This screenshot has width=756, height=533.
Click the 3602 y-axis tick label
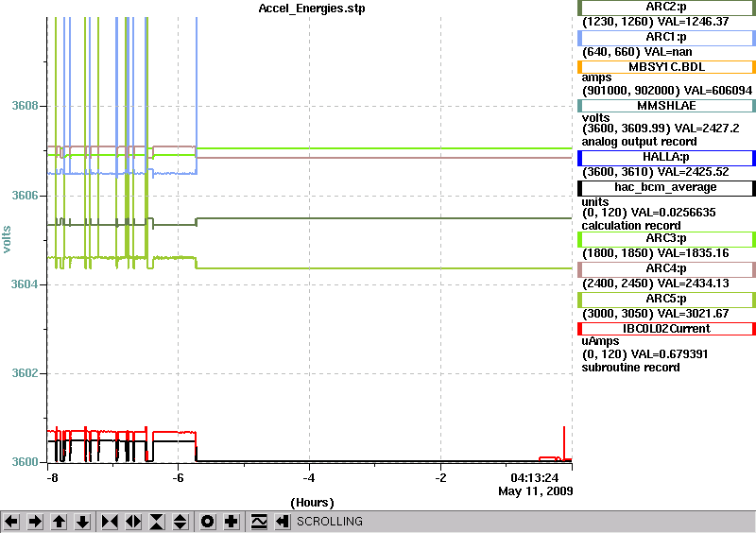pos(25,373)
